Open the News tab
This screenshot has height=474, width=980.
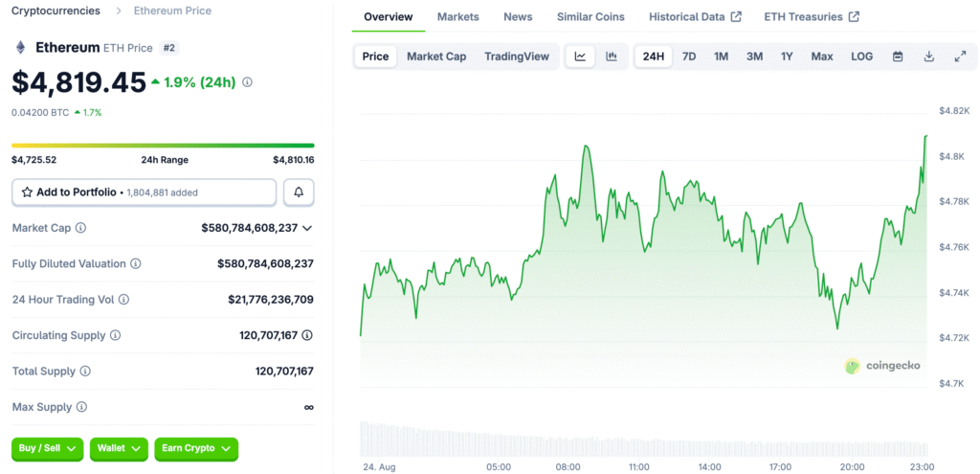click(518, 17)
